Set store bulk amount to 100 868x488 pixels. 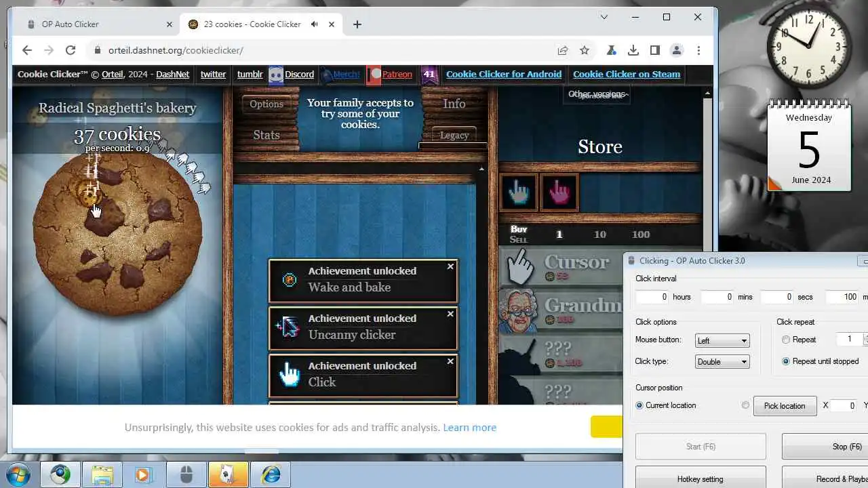(x=641, y=235)
